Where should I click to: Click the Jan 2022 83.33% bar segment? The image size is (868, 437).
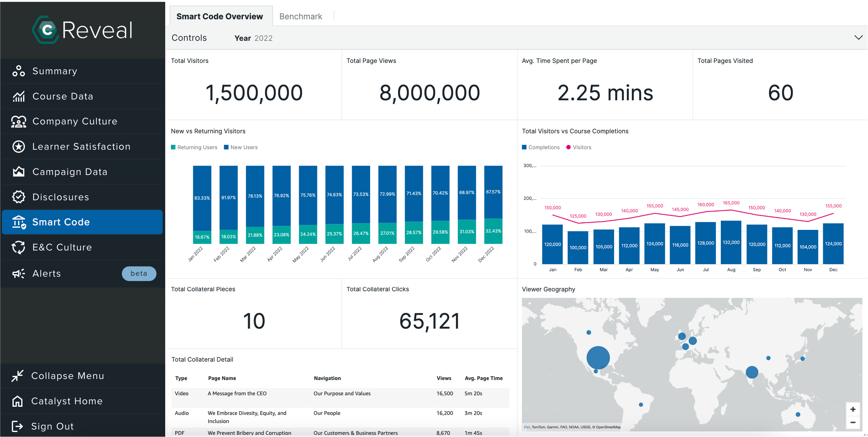(x=202, y=198)
